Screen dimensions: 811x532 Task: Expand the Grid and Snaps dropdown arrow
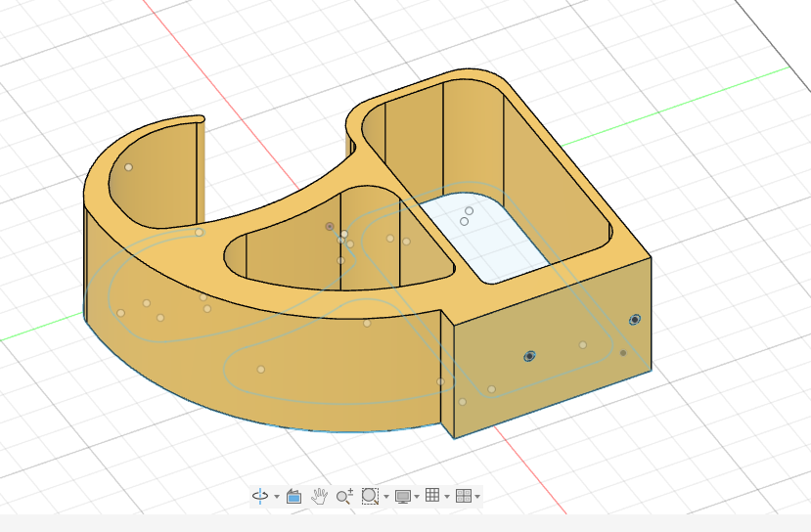click(x=447, y=497)
